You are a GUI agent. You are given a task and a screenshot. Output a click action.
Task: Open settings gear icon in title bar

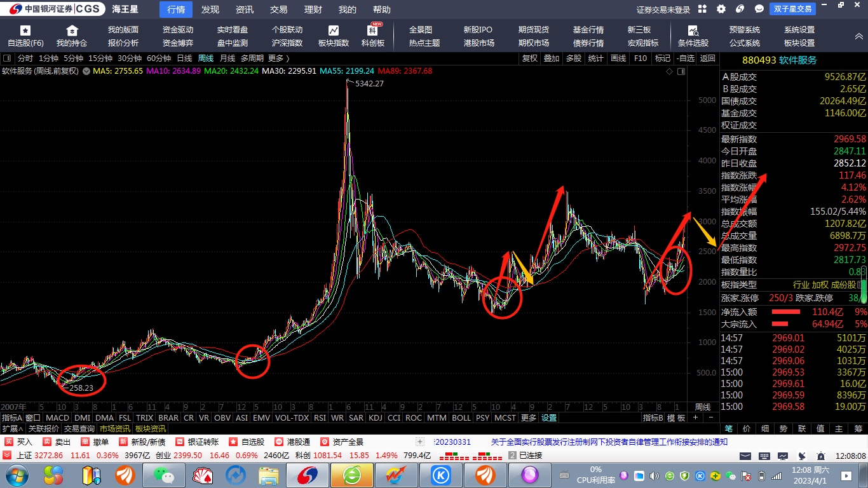point(721,9)
